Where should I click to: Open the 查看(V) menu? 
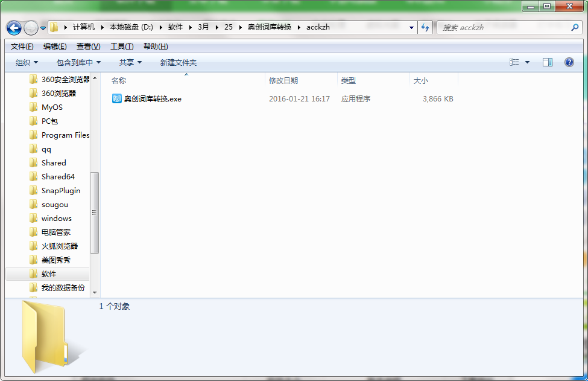click(89, 46)
